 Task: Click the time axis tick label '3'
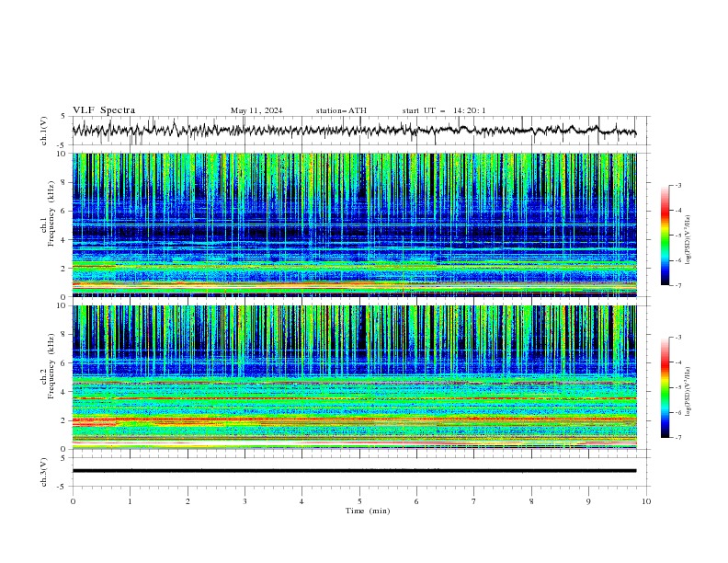[245, 501]
